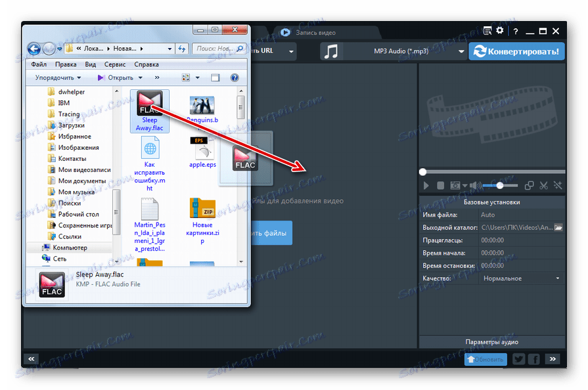This screenshot has width=588, height=390.
Task: Show more Explorer toolbar commands chevron
Action: click(x=157, y=77)
